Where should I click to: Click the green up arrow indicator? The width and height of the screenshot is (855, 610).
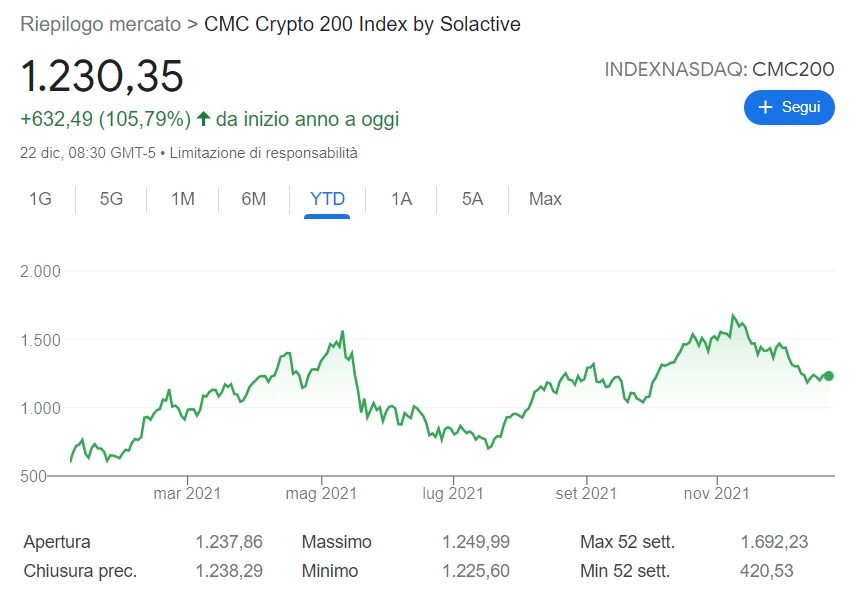click(x=203, y=119)
